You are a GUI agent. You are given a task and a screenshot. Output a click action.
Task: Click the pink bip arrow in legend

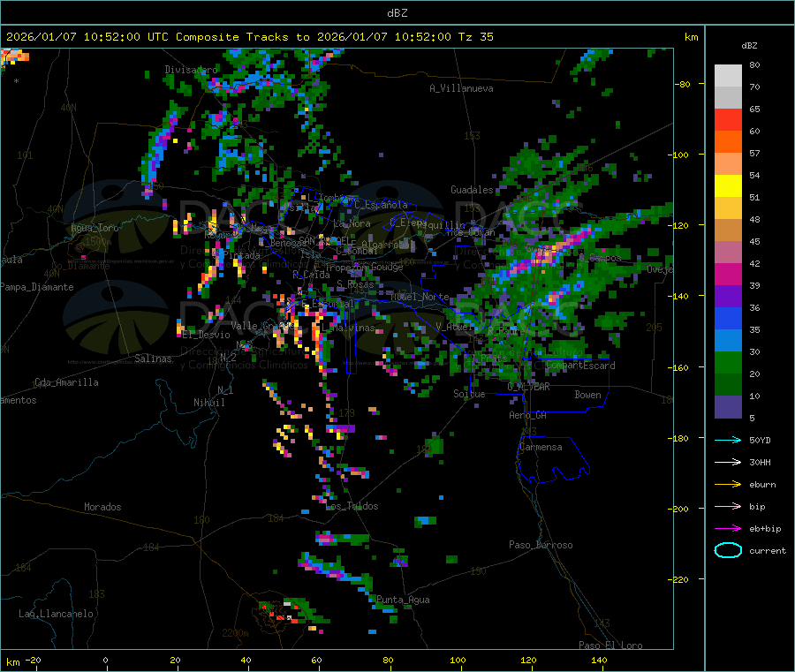728,506
